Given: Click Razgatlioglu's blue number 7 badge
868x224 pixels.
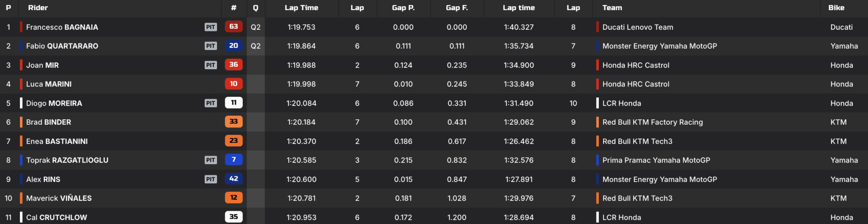Looking at the screenshot, I should pos(234,160).
